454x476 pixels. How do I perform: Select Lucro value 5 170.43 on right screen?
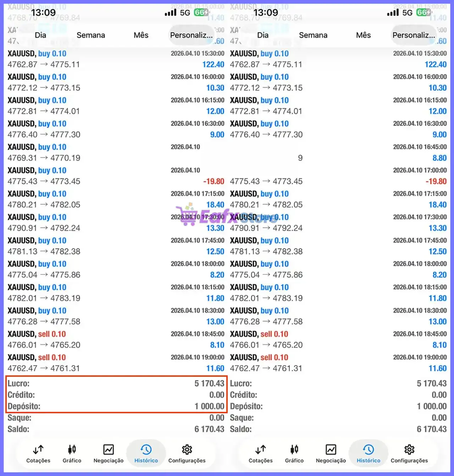(x=432, y=383)
